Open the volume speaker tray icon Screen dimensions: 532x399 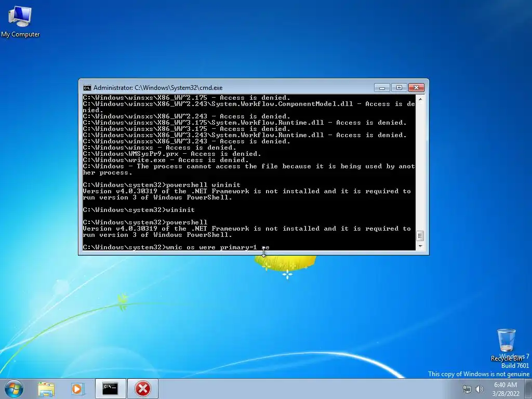tap(480, 389)
